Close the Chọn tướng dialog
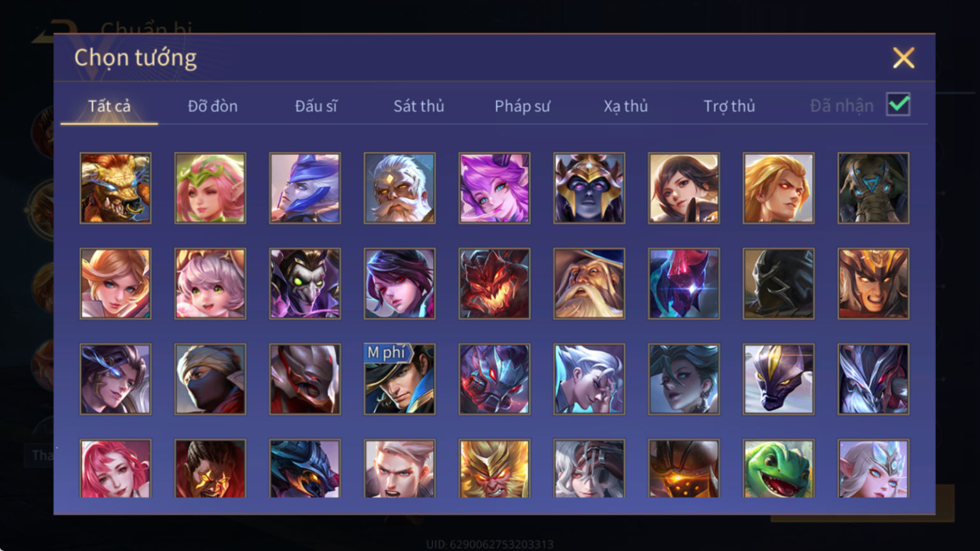 pyautogui.click(x=903, y=58)
